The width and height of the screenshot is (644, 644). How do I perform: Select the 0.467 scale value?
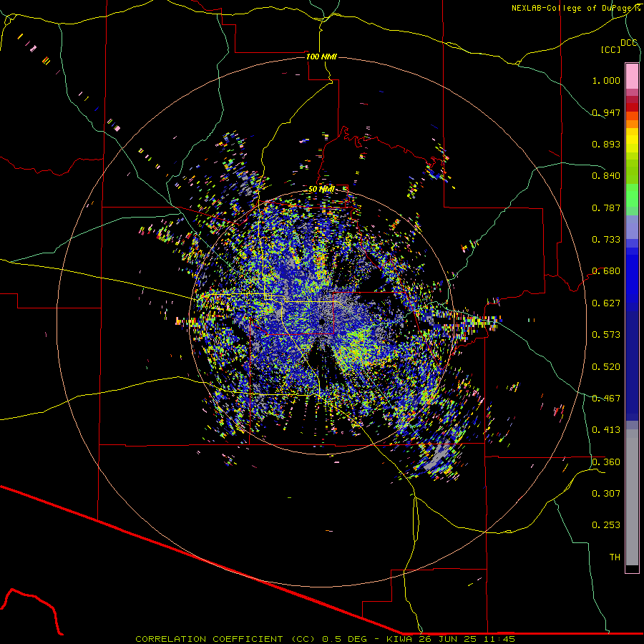[x=606, y=399]
